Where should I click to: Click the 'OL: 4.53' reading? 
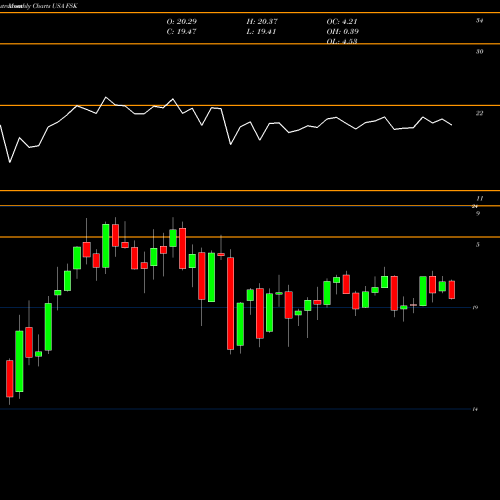(342, 41)
